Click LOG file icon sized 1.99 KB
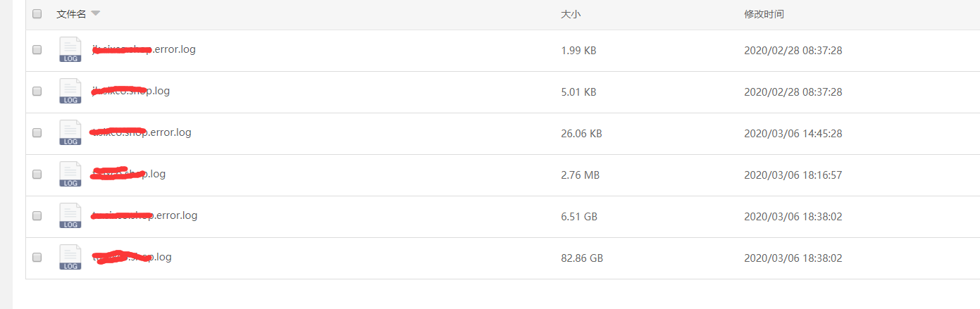 [x=70, y=50]
